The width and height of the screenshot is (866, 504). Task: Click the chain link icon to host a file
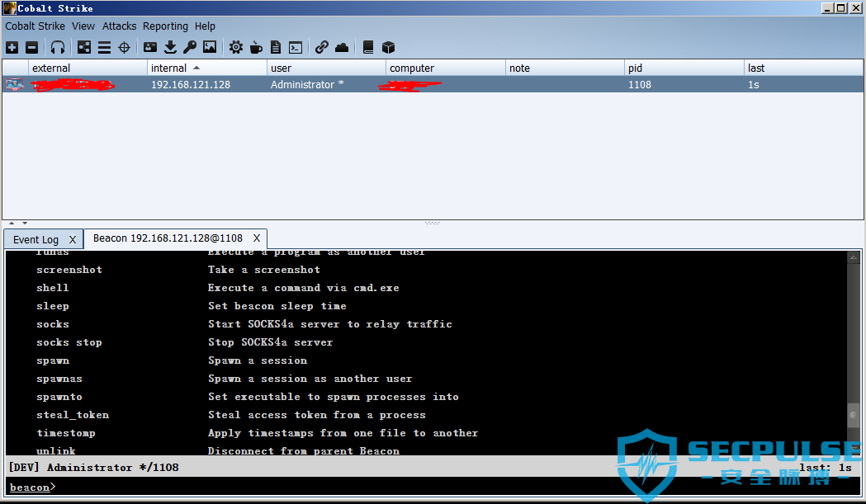tap(321, 48)
